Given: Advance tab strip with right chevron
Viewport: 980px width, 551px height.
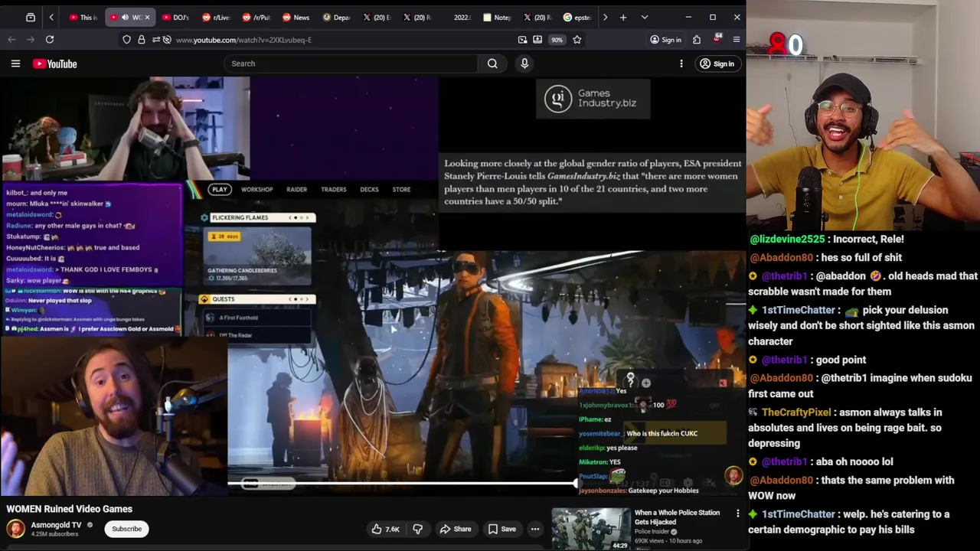Looking at the screenshot, I should pyautogui.click(x=605, y=17).
